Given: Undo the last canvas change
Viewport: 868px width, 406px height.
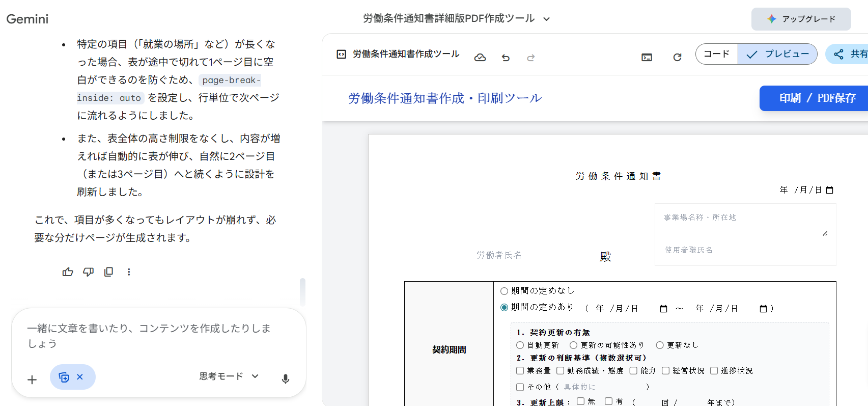Looking at the screenshot, I should pyautogui.click(x=506, y=58).
